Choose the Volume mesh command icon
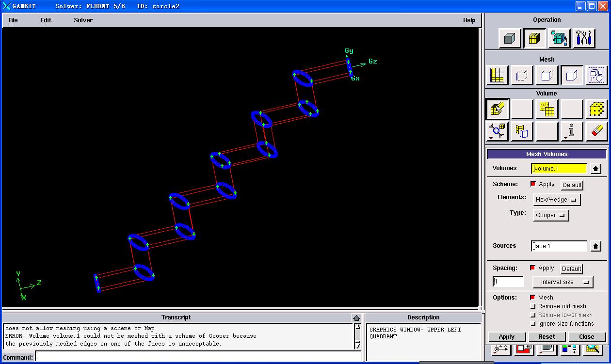The width and height of the screenshot is (611, 364). tap(571, 75)
